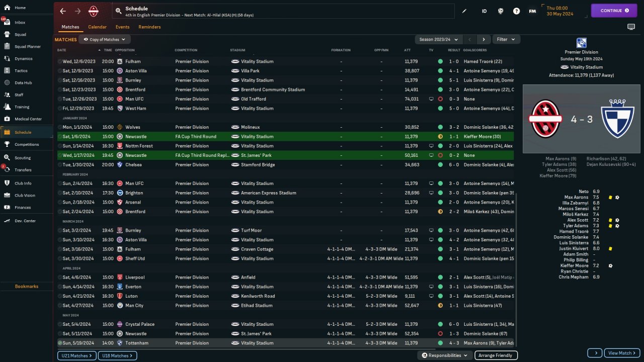Click the Tottenham badge in the 5/19/2024 row
The height and width of the screenshot is (362, 644).
point(120,343)
